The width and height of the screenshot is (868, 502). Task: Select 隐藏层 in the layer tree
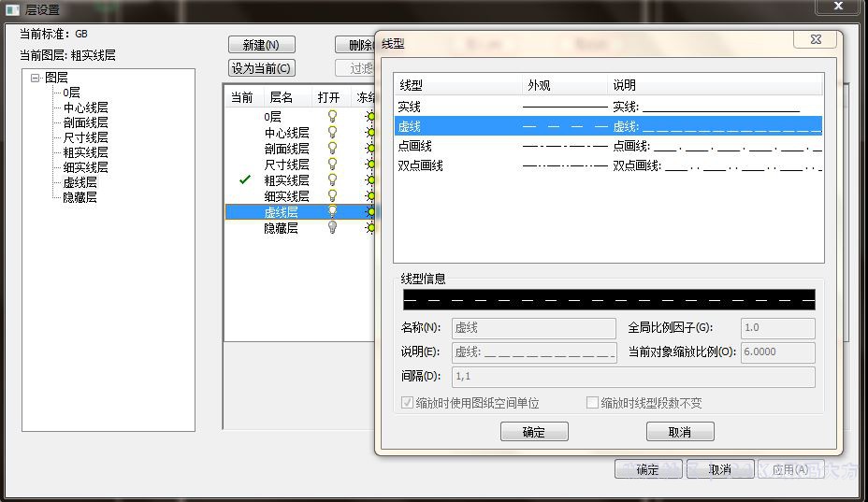click(x=80, y=197)
